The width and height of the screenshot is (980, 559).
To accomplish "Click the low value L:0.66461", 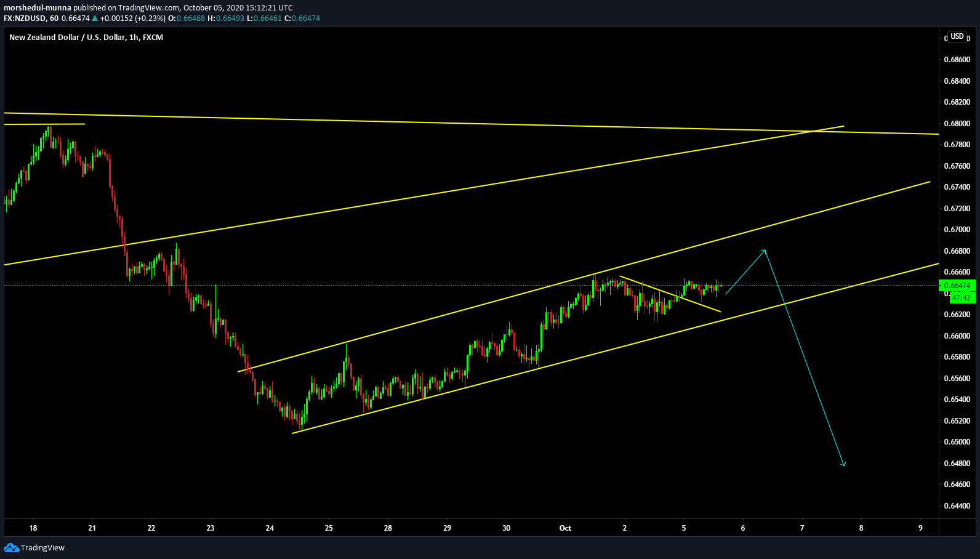I will pos(264,18).
